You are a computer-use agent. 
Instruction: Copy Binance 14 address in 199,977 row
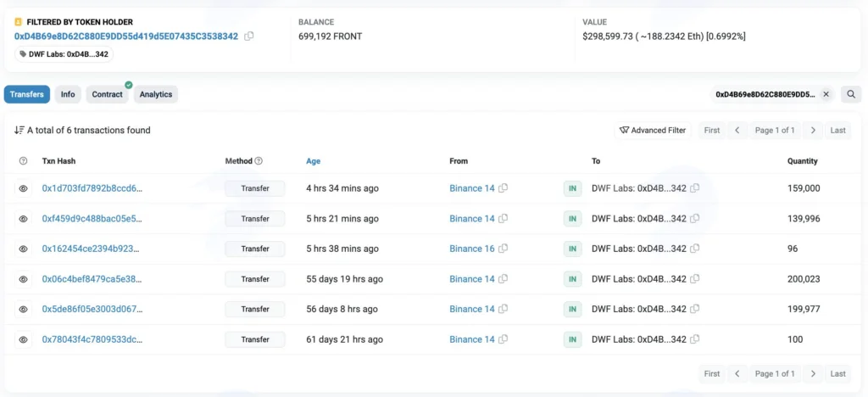click(503, 309)
